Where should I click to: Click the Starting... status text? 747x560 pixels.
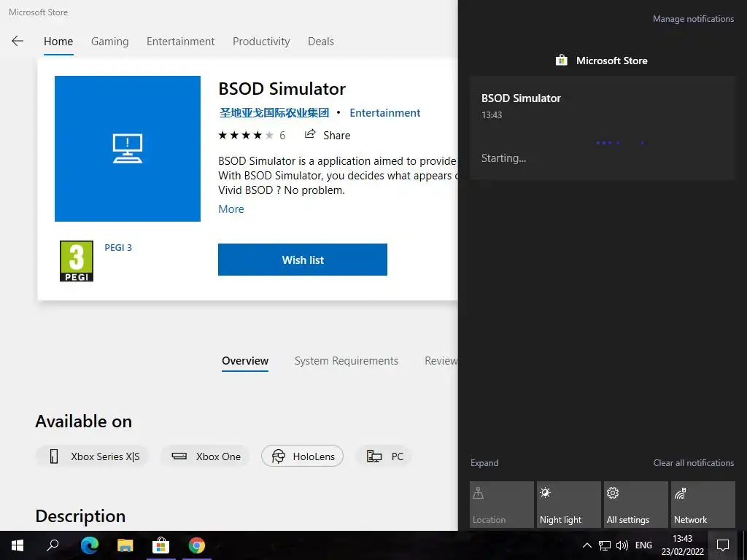[x=503, y=158]
